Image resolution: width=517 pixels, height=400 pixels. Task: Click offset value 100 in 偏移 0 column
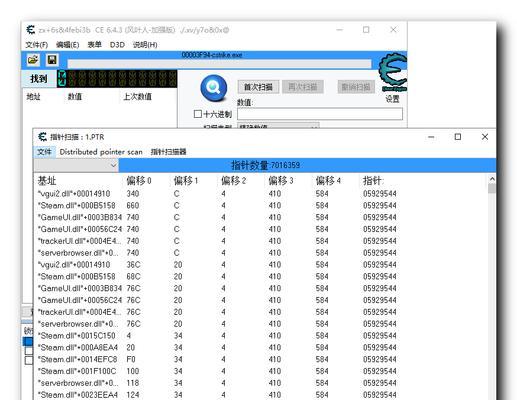point(133,371)
